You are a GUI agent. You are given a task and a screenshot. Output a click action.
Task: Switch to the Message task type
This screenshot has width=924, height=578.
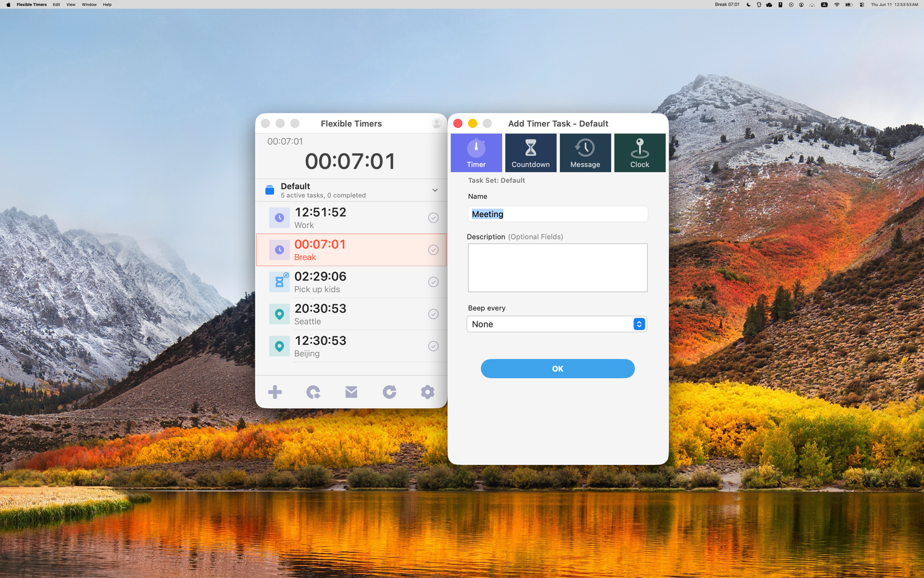click(585, 153)
